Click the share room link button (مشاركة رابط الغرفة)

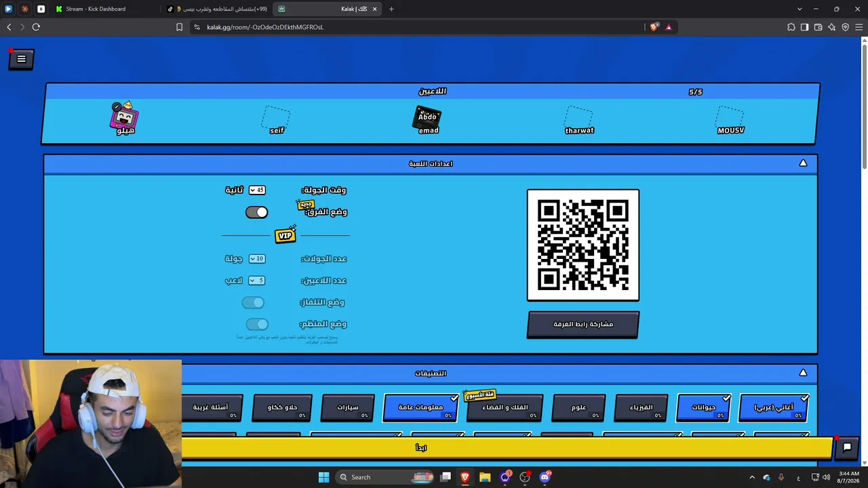(x=583, y=325)
